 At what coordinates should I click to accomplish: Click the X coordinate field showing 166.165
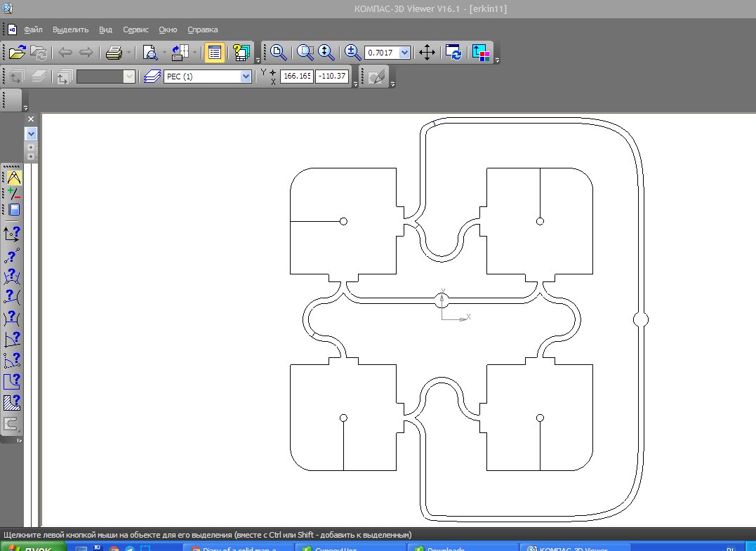(296, 77)
